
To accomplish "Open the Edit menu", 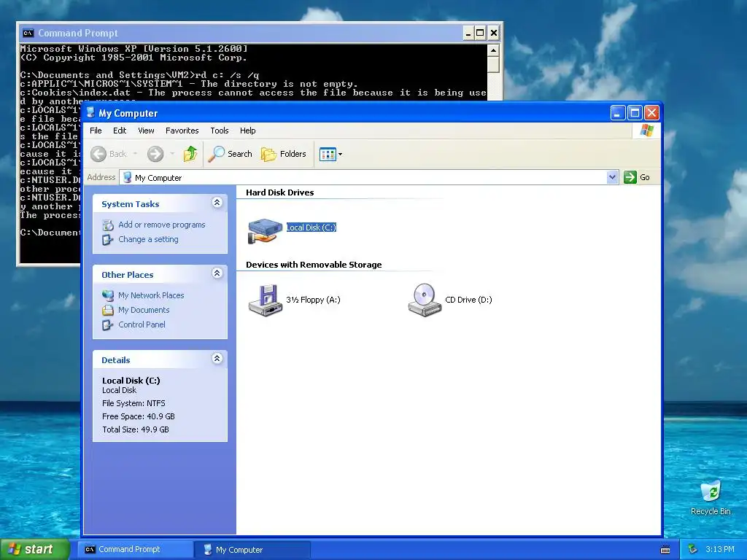I will [120, 131].
